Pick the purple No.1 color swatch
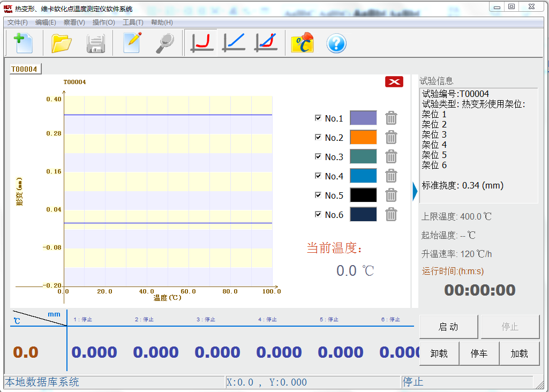This screenshot has width=549, height=392. coord(364,118)
